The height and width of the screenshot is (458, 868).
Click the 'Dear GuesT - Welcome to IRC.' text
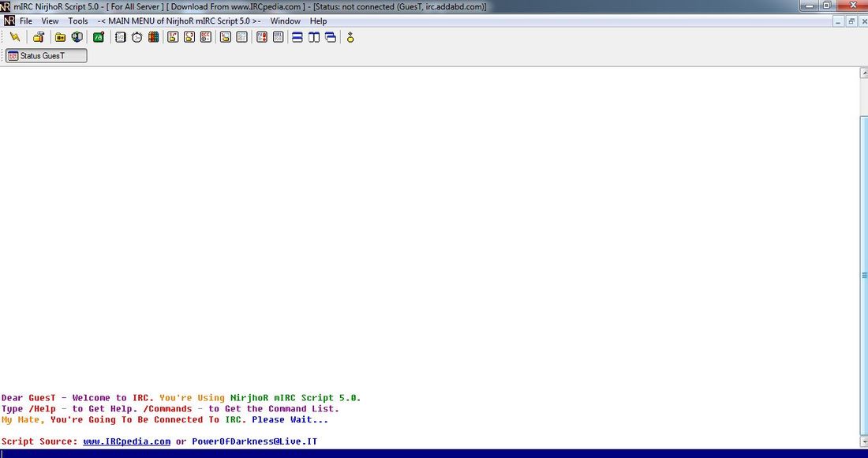(x=78, y=398)
